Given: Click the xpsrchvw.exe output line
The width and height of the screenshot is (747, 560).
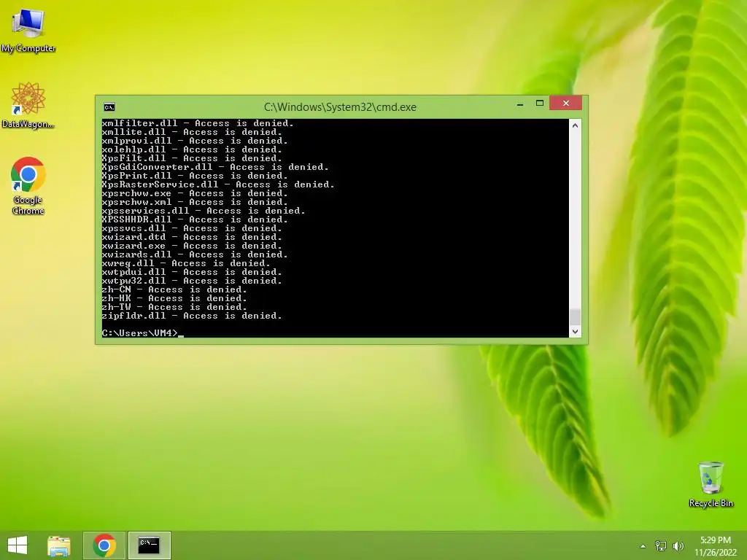Looking at the screenshot, I should point(195,193).
